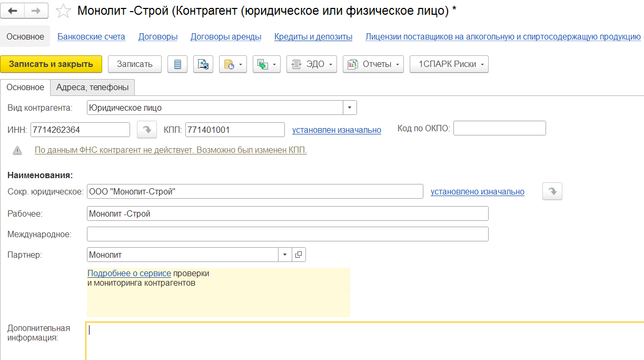Add contractor to favorites with star
This screenshot has width=644, height=360.
click(63, 11)
